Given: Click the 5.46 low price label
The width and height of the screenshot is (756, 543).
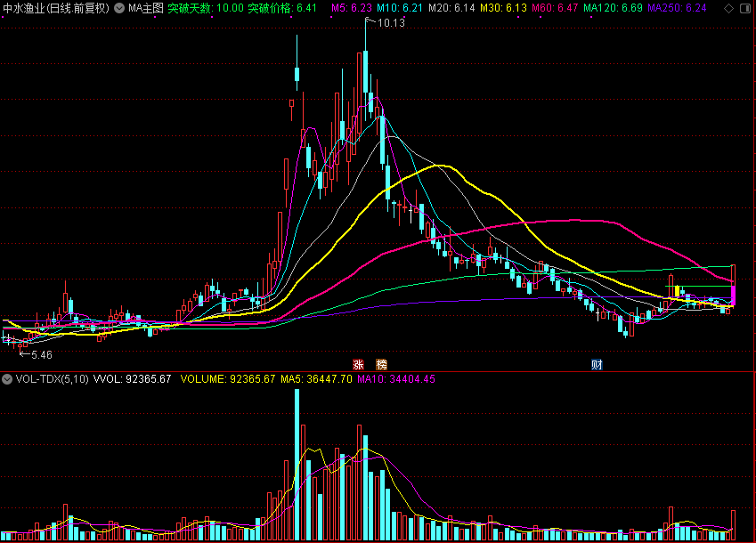Looking at the screenshot, I should tap(42, 355).
